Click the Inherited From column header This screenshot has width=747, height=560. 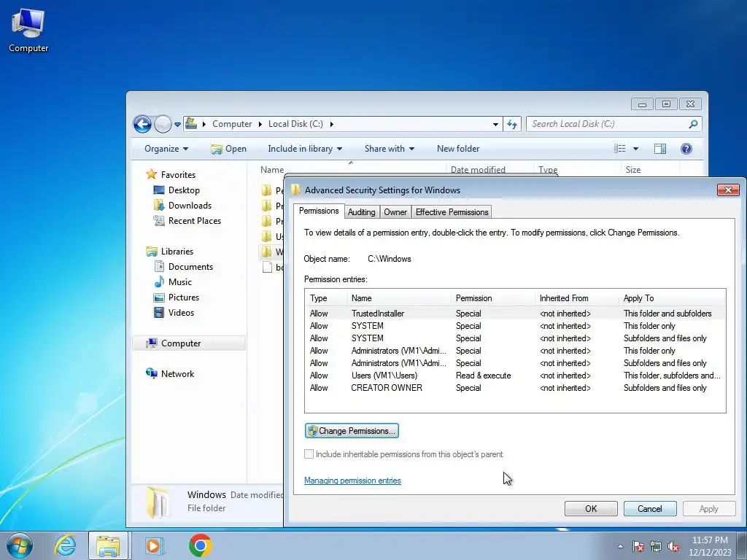(576, 298)
